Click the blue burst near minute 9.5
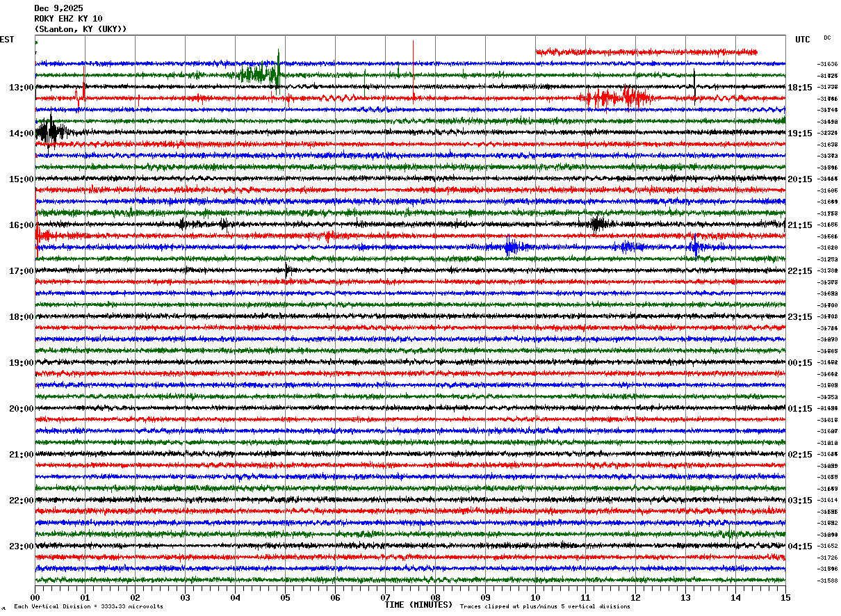This screenshot has width=841, height=616. click(x=513, y=246)
